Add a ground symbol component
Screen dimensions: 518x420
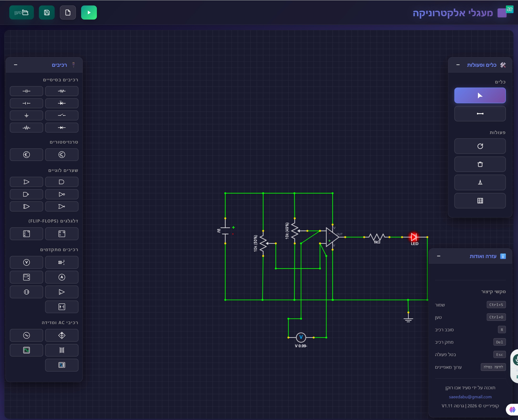pos(26,115)
